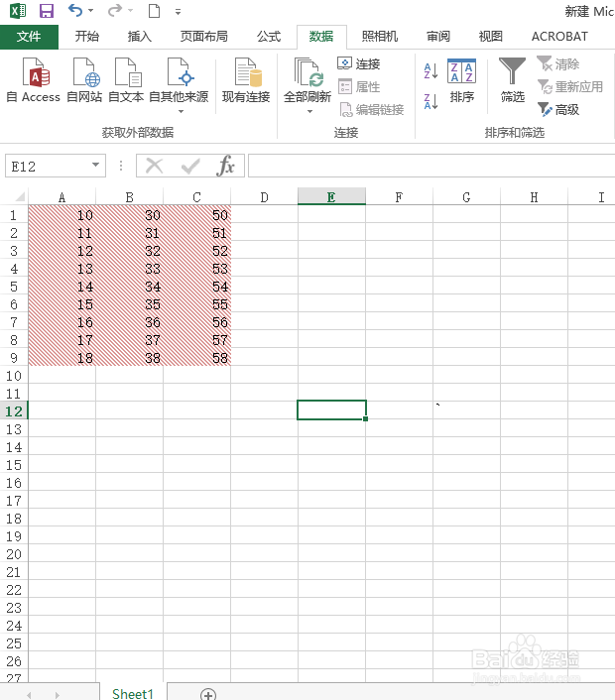Viewport: 615px width, 700px height.
Task: Click the Name Box showing E12
Action: coord(48,167)
